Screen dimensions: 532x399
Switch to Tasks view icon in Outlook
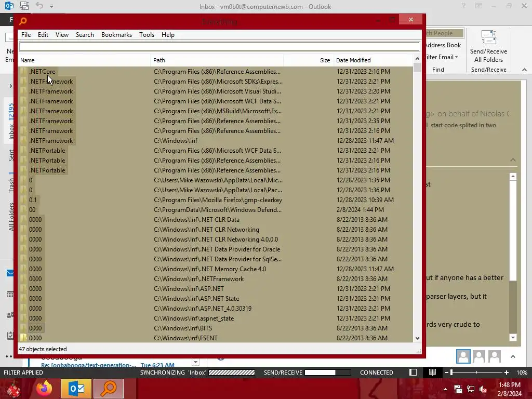[x=10, y=336]
